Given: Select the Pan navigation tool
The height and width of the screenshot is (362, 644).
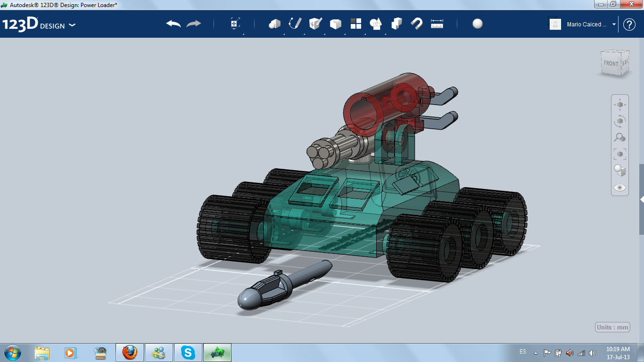Looking at the screenshot, I should (620, 105).
